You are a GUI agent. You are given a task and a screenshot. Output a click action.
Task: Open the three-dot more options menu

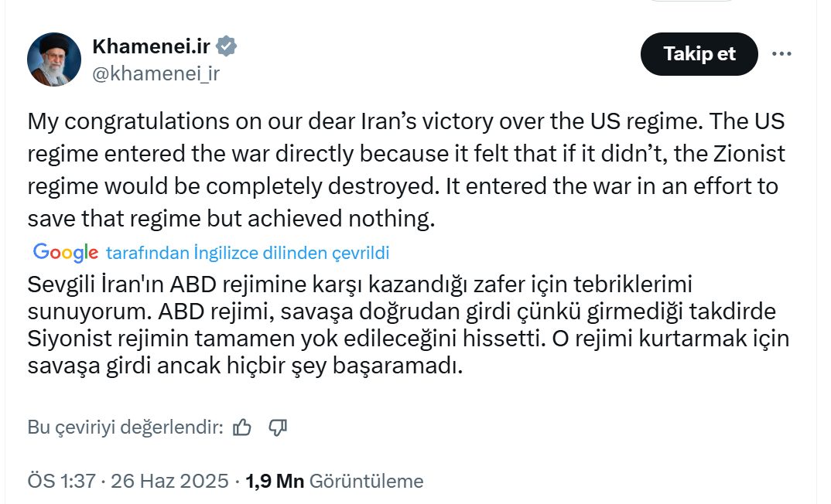point(781,54)
